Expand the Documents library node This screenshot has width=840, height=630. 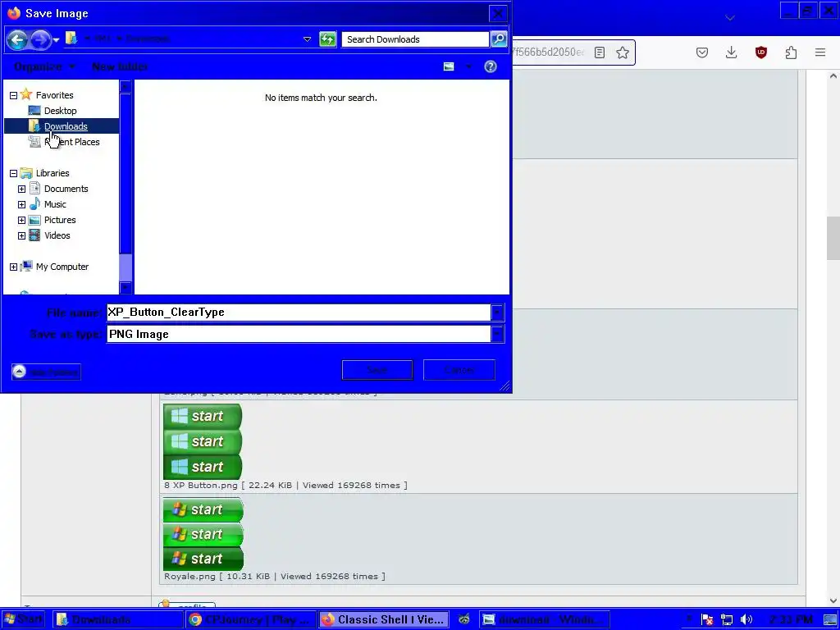pos(21,189)
